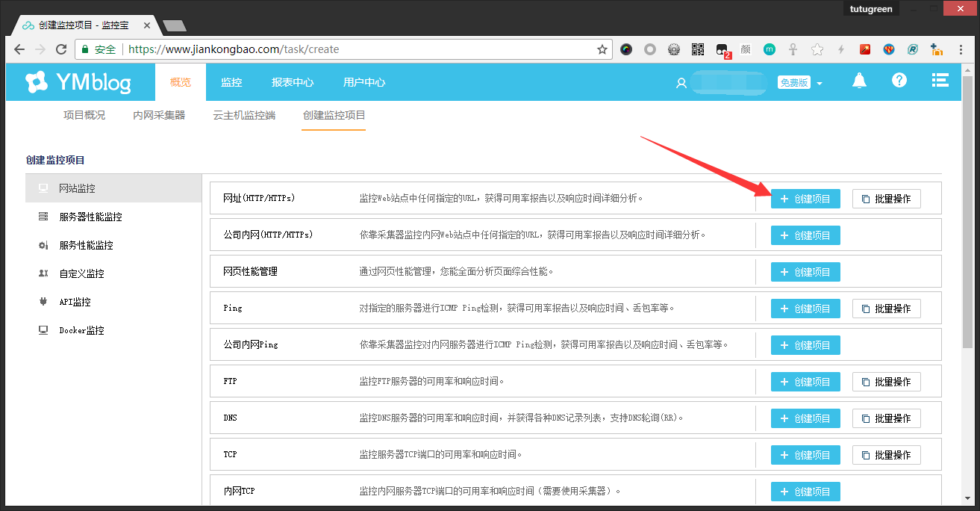Click the browser address bar URL

tap(234, 49)
